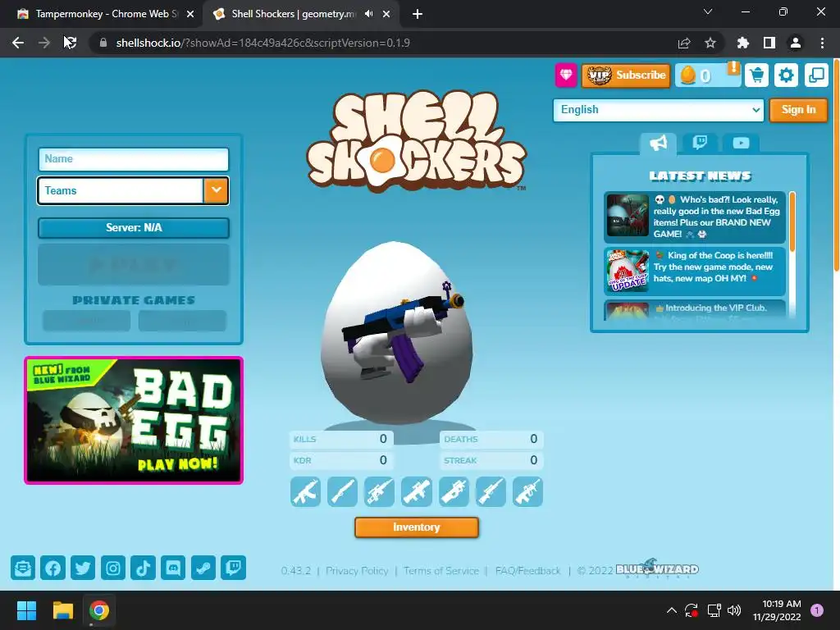Screen dimensions: 840x630
Task: Open the shop cart icon
Action: pos(756,75)
